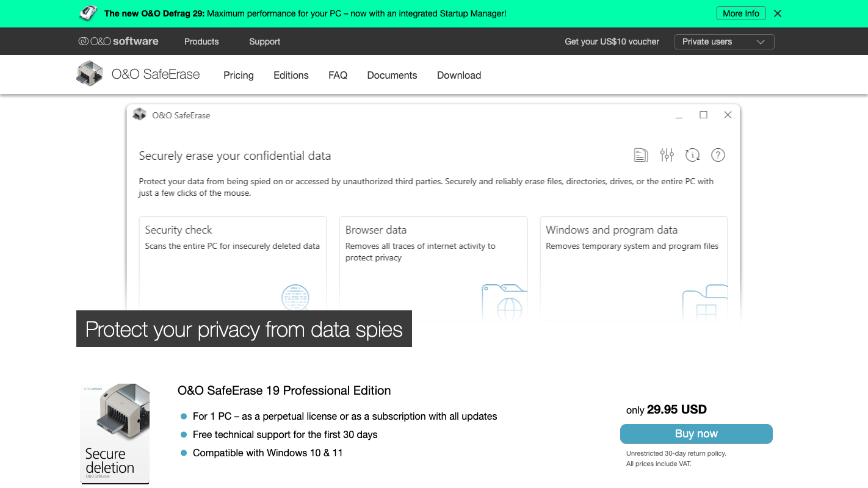Click the Browser data folder globe icon
868x488 pixels.
point(504,302)
